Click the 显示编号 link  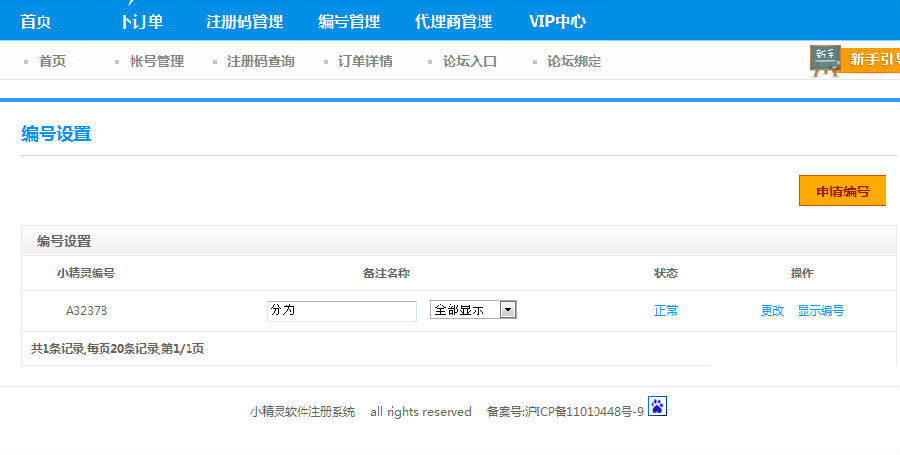click(821, 310)
